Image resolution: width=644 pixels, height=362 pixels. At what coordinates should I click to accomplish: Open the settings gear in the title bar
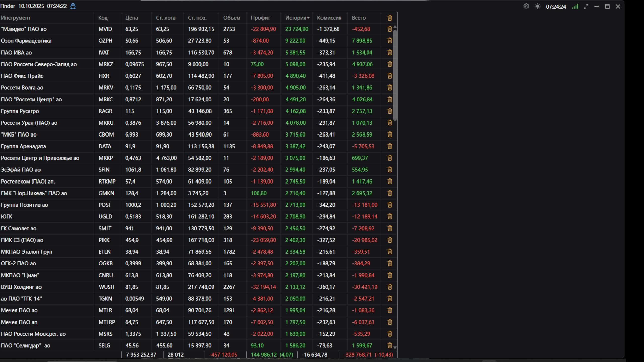(526, 6)
